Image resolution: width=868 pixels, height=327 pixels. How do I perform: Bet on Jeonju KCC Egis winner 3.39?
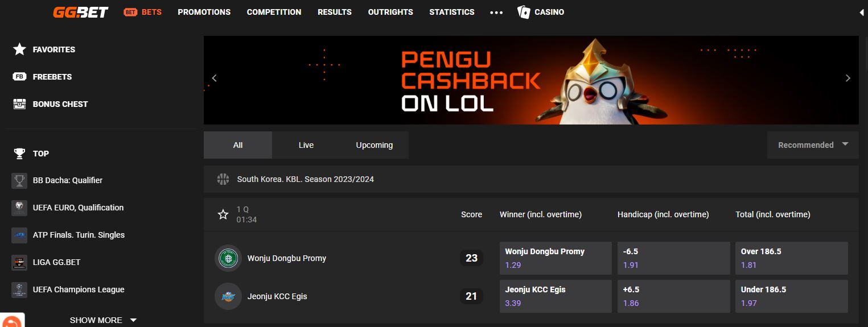pos(555,296)
